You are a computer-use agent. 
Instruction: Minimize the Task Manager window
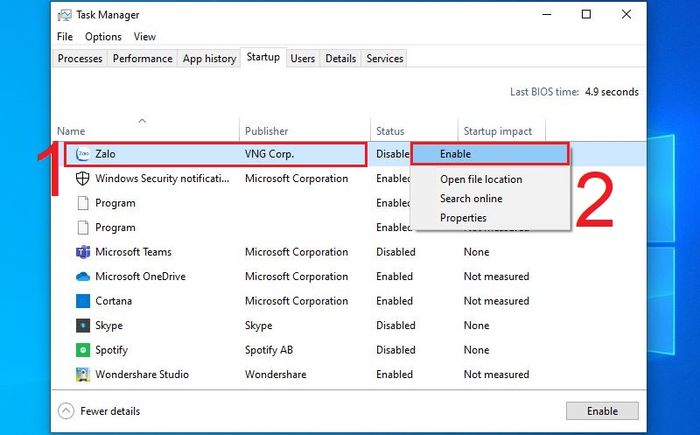tap(547, 14)
